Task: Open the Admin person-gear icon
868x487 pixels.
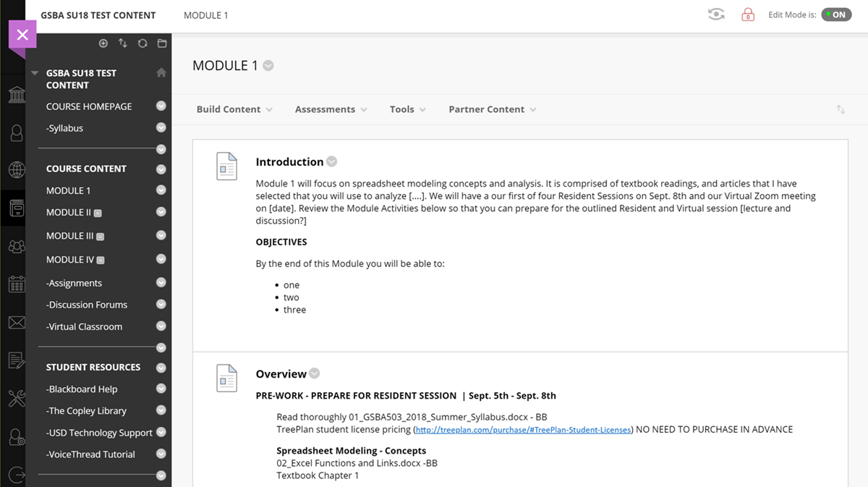Action: click(16, 437)
